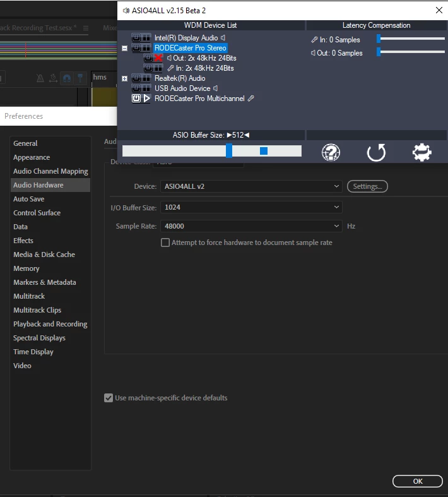Viewport: 448px width, 497px height.
Task: Toggle power button for Intel(R) Display Audio
Action: point(136,38)
